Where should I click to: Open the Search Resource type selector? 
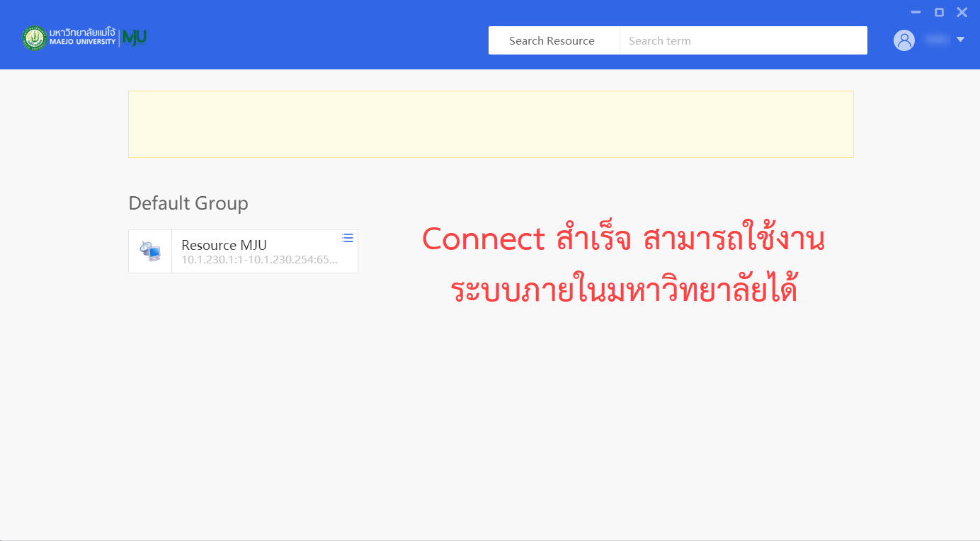pos(552,40)
